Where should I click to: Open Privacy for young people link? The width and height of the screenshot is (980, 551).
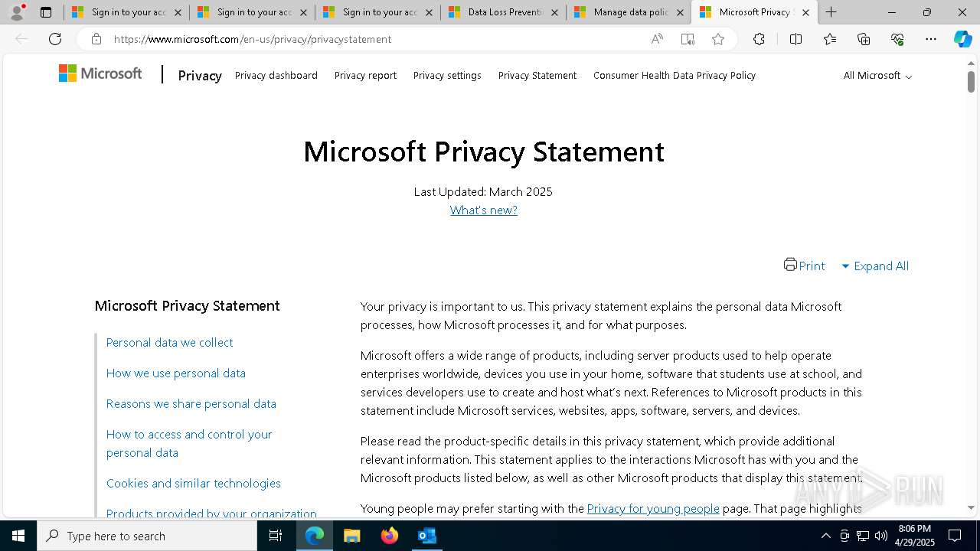tap(653, 508)
